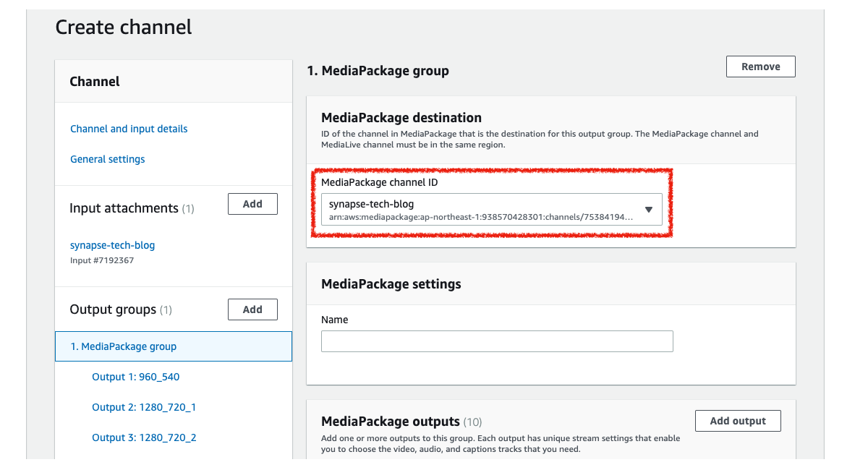Select 1. MediaPackage group in sidebar

[174, 346]
